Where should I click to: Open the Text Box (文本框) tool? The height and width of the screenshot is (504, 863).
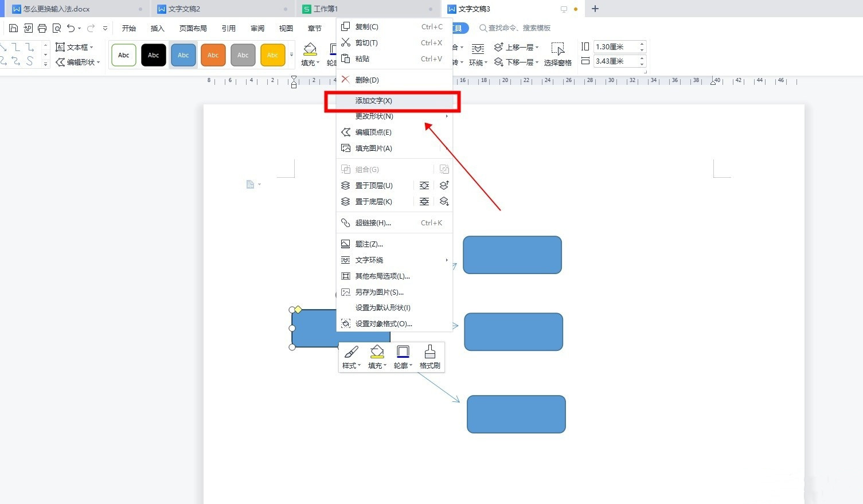75,47
